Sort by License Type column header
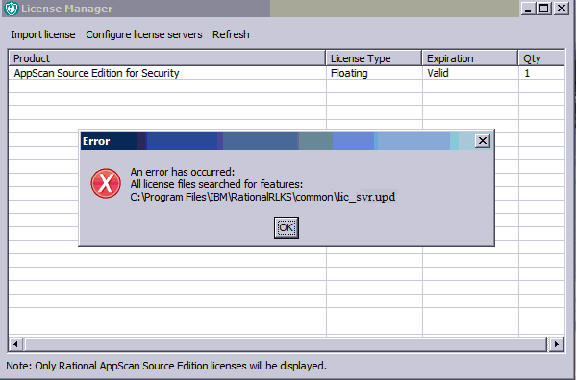The image size is (577, 380). click(374, 58)
